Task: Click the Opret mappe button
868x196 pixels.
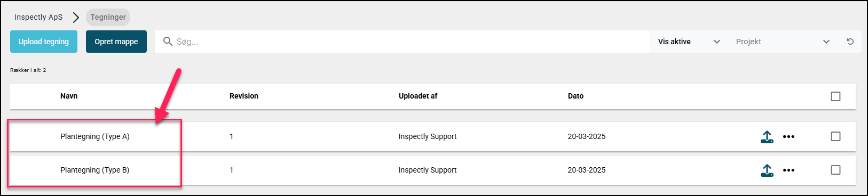Action: (116, 42)
